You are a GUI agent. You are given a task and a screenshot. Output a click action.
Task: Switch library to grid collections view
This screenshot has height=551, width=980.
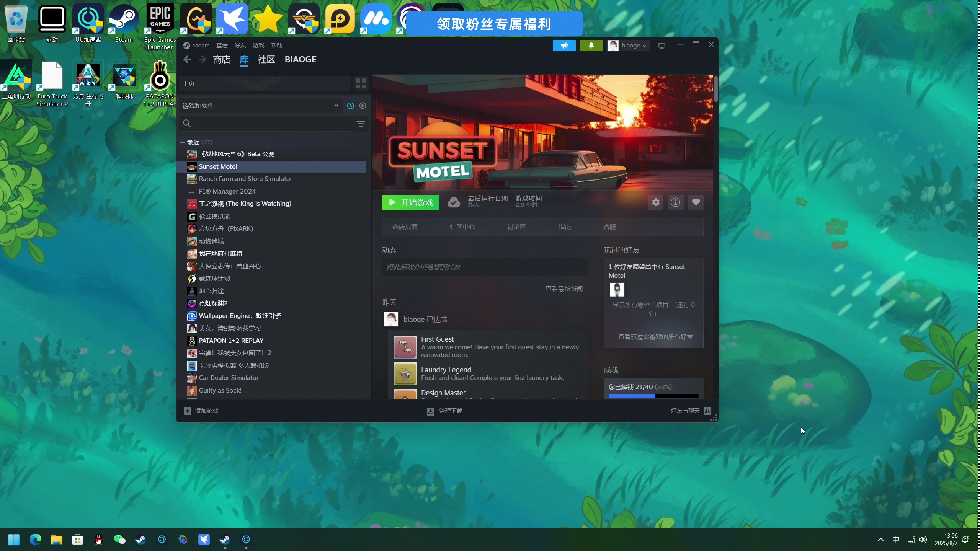pos(361,83)
